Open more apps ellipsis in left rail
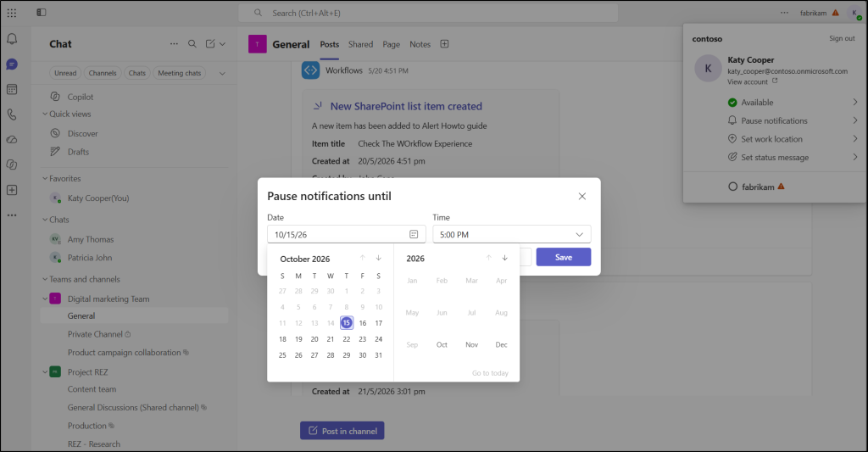Viewport: 868px width, 452px height. [x=12, y=215]
